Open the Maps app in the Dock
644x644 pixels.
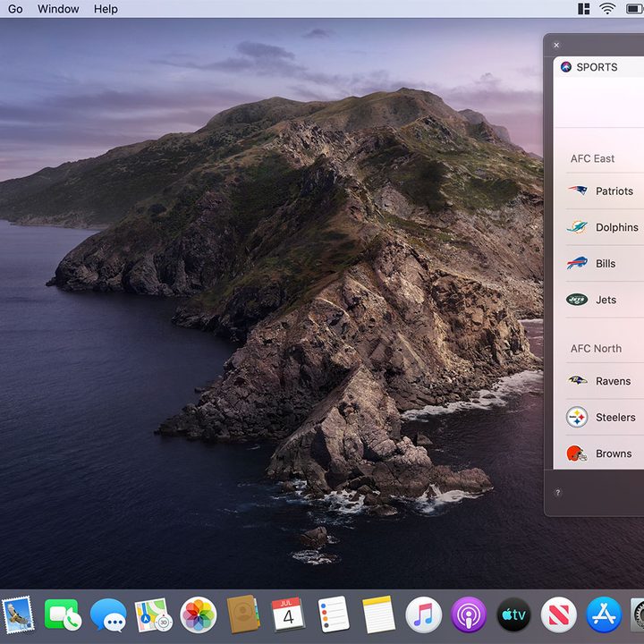(153, 614)
